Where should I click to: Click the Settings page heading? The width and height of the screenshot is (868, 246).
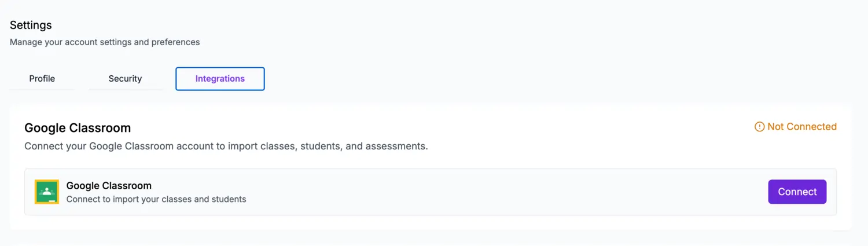point(31,25)
